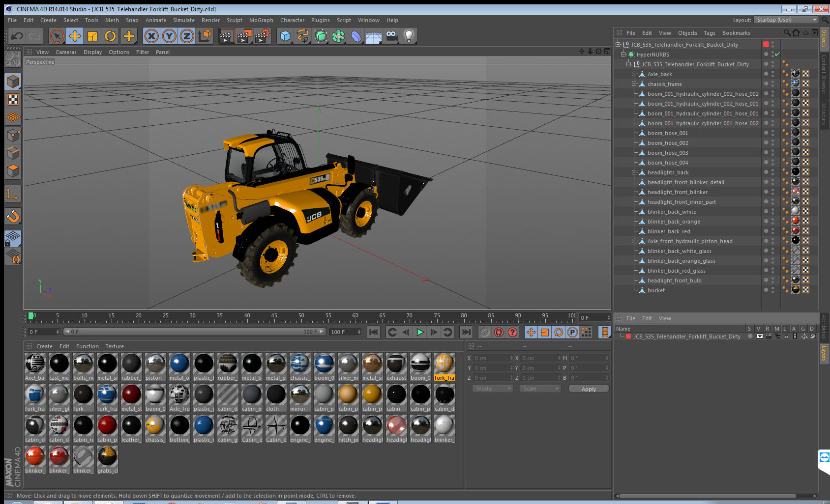Click the Axis mode L-shaped icon
This screenshot has height=504, width=830.
pos(13,194)
